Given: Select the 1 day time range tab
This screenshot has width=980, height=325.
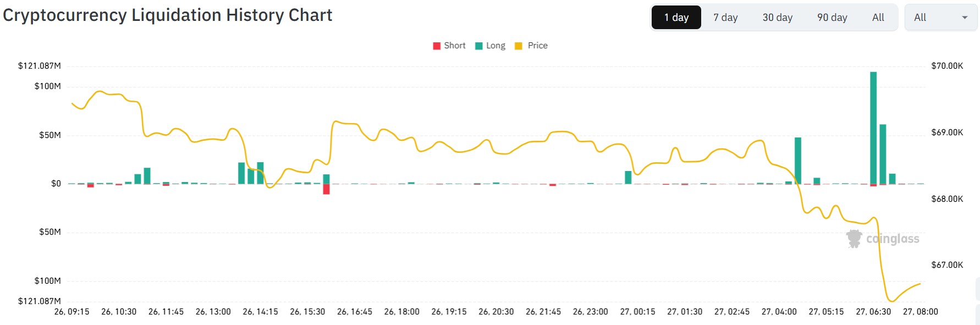Looking at the screenshot, I should 676,18.
